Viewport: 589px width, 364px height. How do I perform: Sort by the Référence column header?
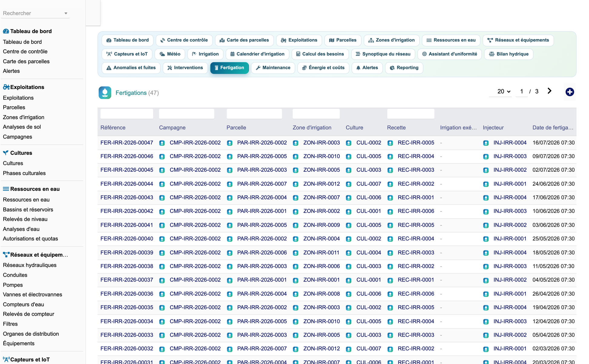[x=113, y=128]
